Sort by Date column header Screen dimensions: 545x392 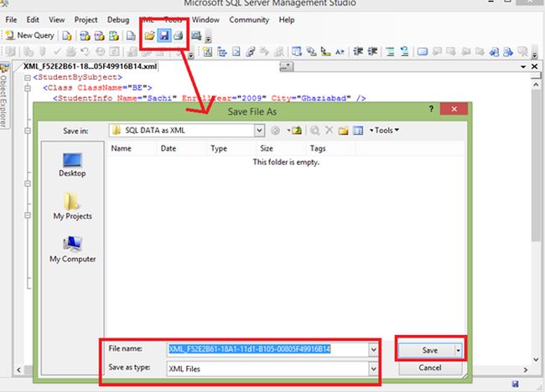[x=181, y=148]
